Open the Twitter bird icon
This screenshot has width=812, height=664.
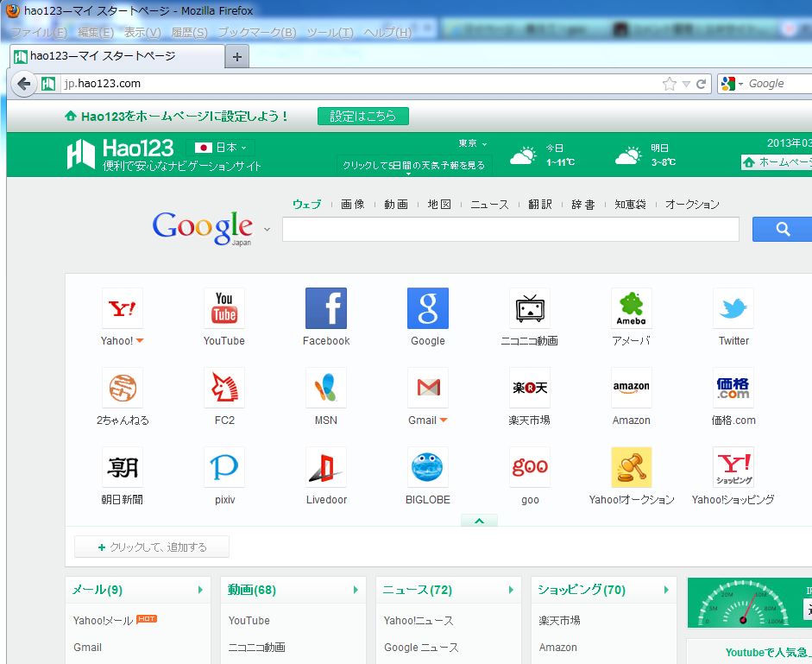[x=733, y=308]
